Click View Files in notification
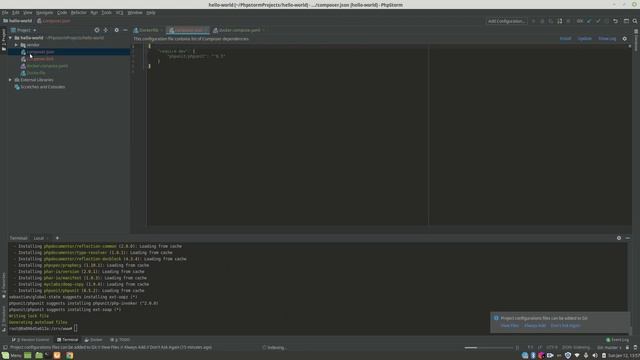Image resolution: width=640 pixels, height=360 pixels. 509,326
